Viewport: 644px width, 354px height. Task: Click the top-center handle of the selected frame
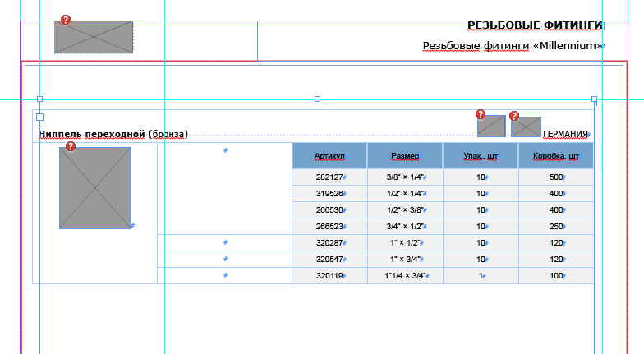(317, 99)
